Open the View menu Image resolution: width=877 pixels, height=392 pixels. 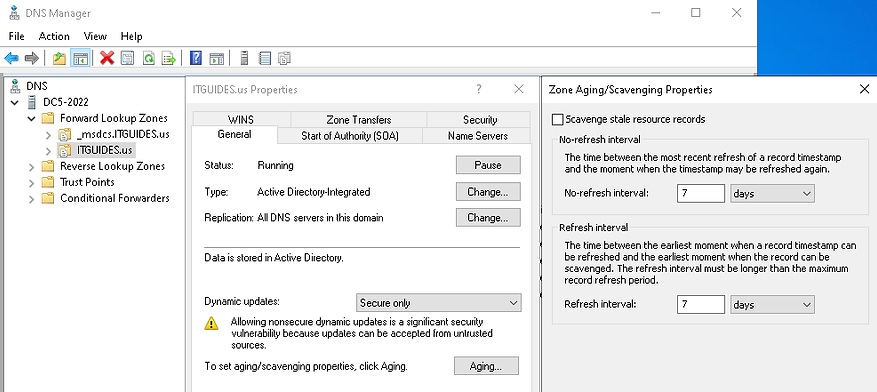95,36
